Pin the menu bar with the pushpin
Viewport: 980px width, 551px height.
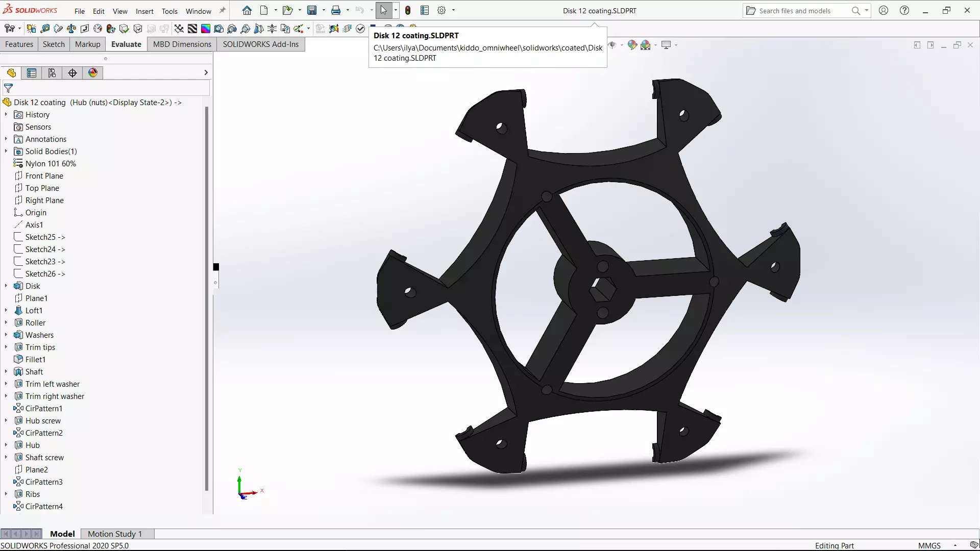[x=223, y=10]
